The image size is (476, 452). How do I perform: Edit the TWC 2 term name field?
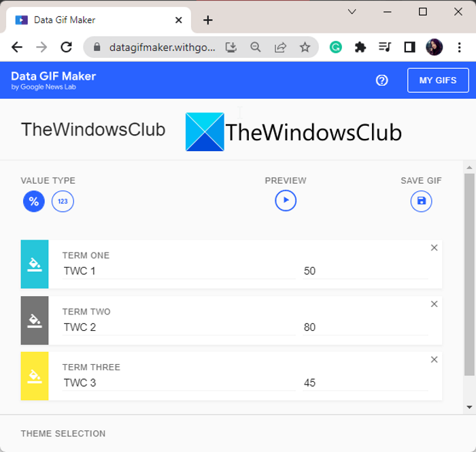tap(179, 327)
